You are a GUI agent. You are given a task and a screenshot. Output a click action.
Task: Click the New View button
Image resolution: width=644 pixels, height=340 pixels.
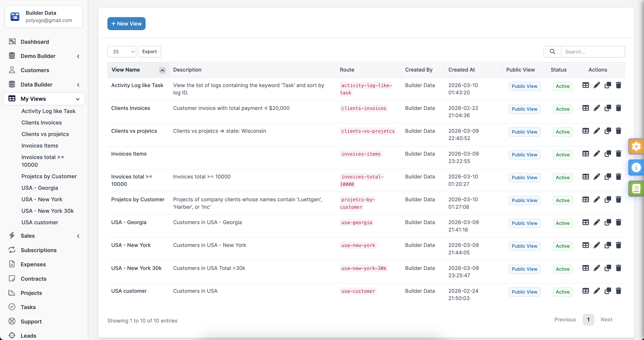pos(126,24)
